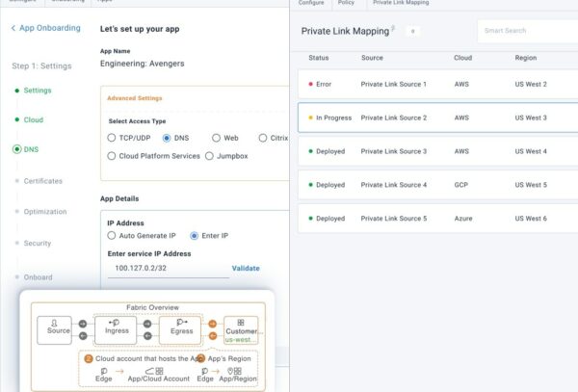Click the Ingress node icon in the diagram
Viewport: 578px width, 392px height.
point(116,322)
